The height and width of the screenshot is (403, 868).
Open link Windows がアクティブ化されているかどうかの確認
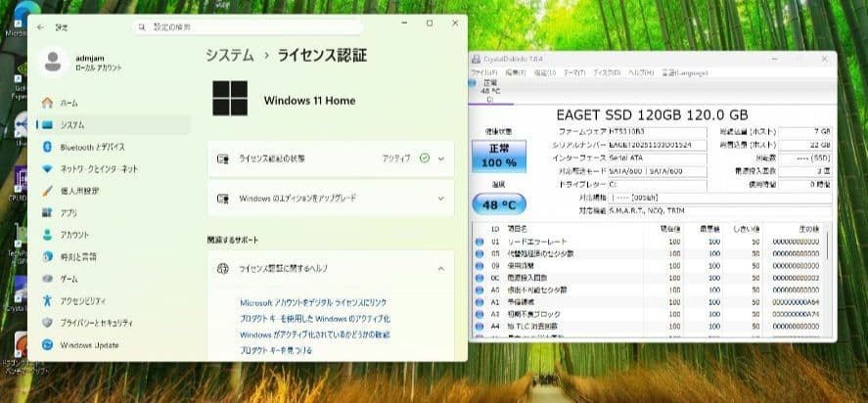click(x=315, y=335)
